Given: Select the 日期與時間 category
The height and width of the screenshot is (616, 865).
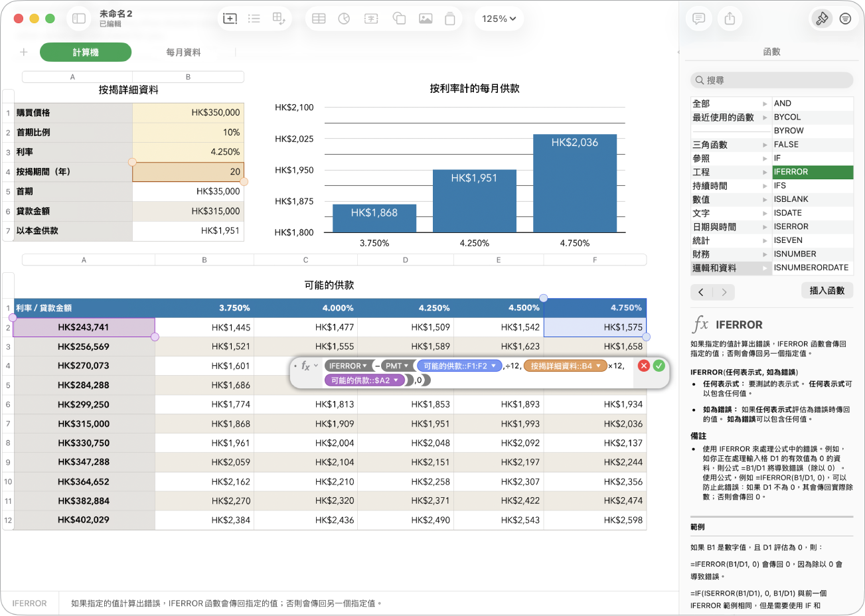Looking at the screenshot, I should (730, 227).
